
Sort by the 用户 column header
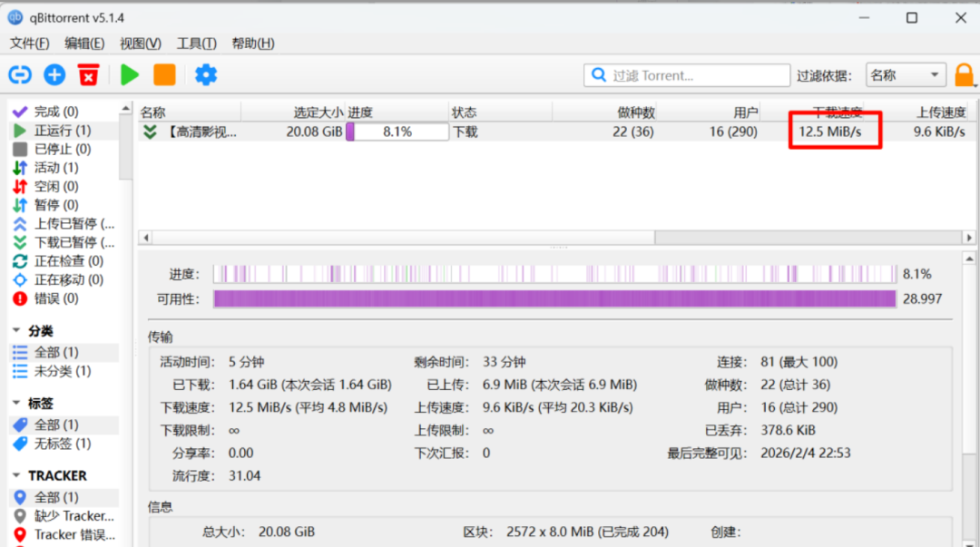click(708, 112)
